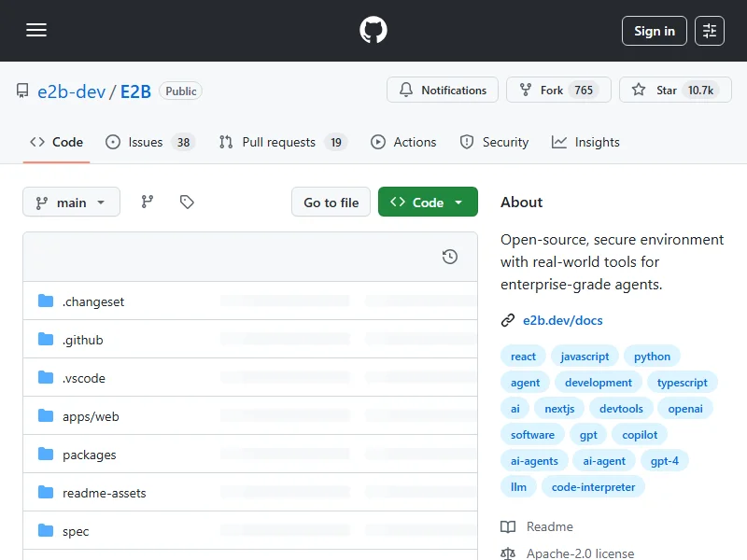
Task: Open the packages folder
Action: [90, 455]
